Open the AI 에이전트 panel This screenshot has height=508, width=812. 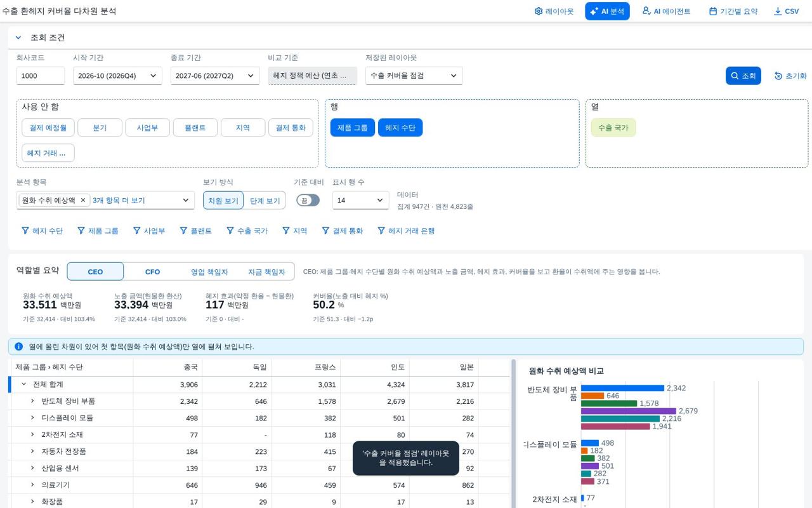666,11
